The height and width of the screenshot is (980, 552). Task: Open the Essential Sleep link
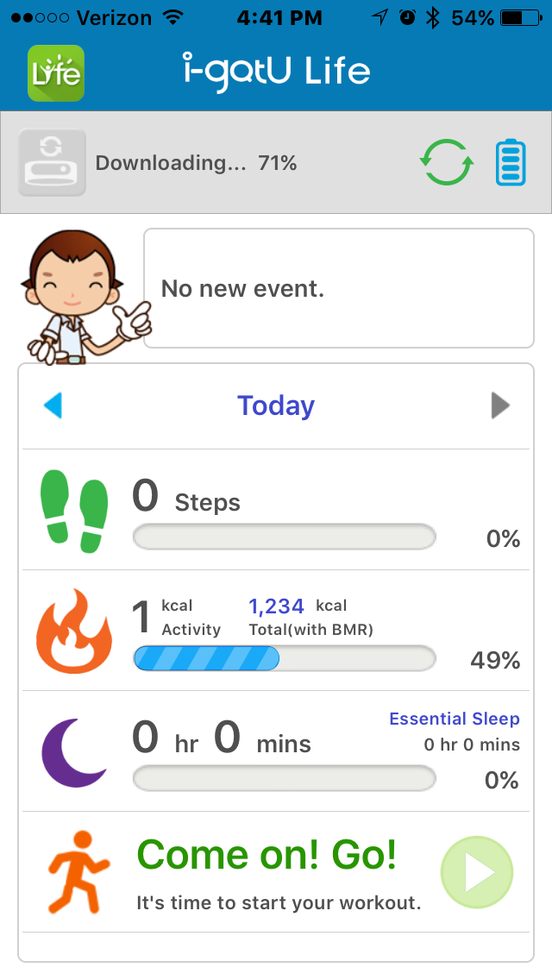[455, 719]
